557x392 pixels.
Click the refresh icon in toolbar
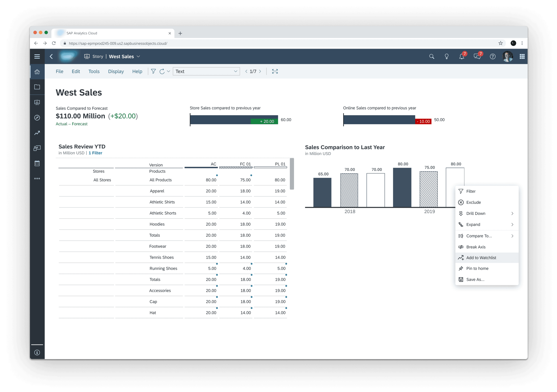pos(162,71)
